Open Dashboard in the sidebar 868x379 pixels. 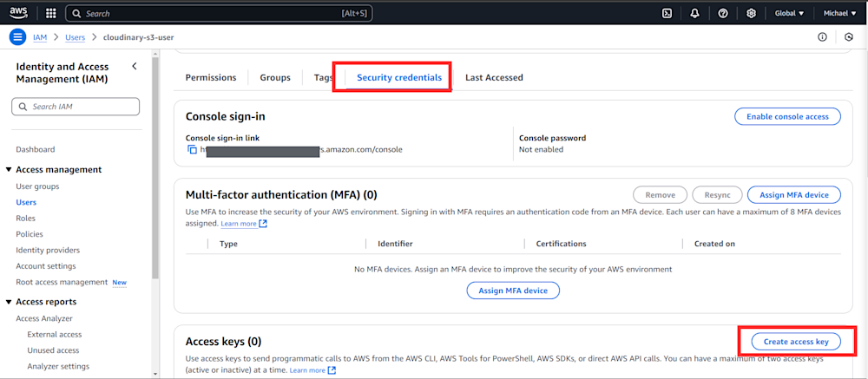tap(36, 149)
